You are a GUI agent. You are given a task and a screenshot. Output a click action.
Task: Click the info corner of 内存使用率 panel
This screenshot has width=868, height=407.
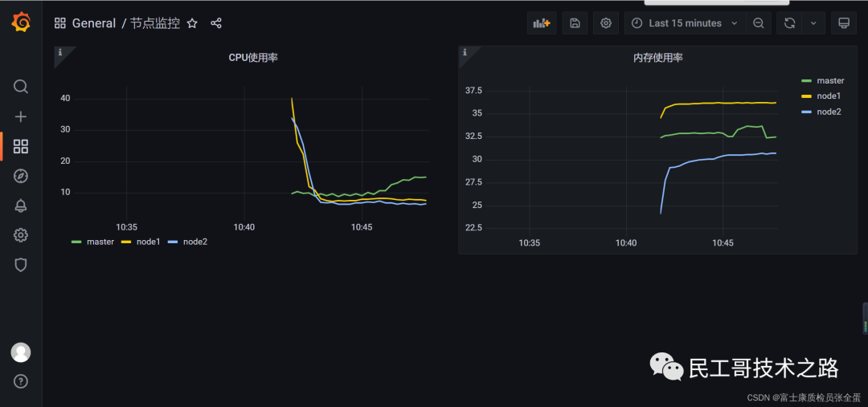465,52
